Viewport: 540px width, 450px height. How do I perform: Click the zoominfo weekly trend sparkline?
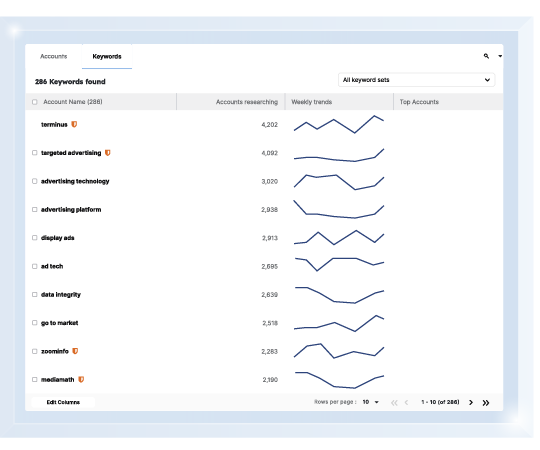[339, 351]
